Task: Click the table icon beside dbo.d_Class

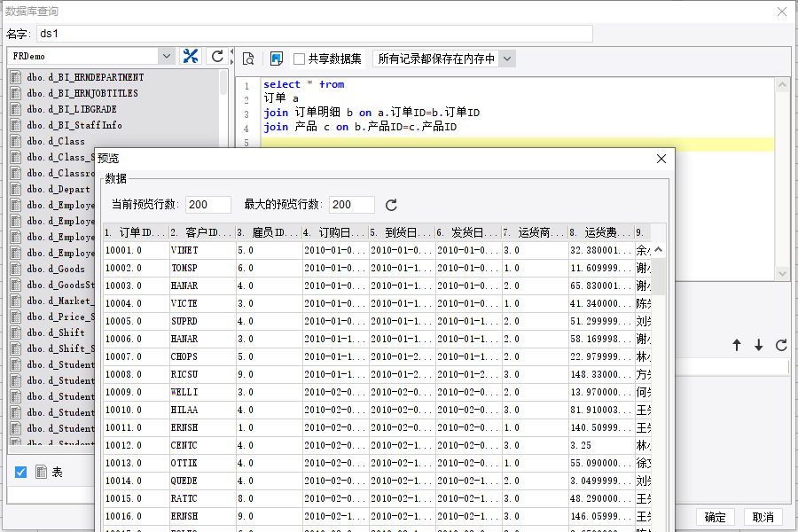Action: pyautogui.click(x=16, y=141)
